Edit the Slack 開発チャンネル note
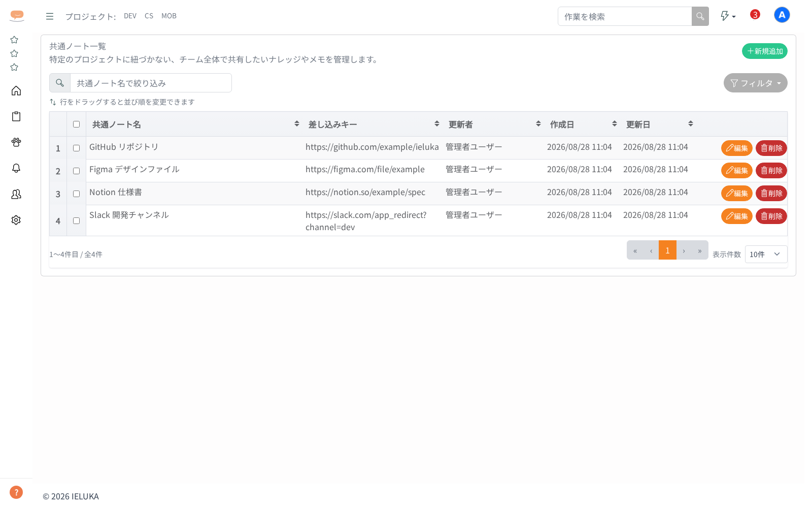The width and height of the screenshot is (812, 508). click(736, 216)
